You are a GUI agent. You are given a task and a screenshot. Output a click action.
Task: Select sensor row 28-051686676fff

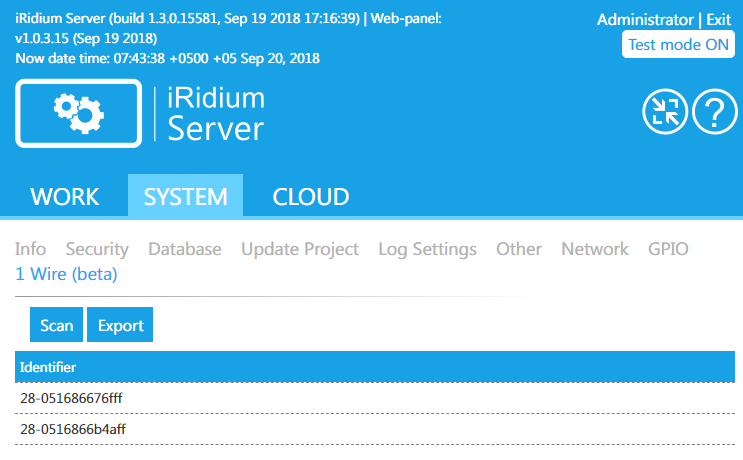375,398
